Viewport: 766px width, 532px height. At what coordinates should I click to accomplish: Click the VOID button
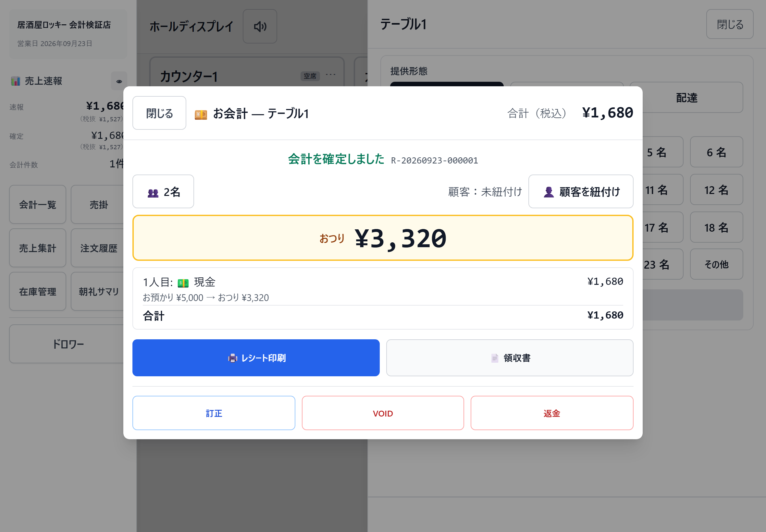(383, 413)
